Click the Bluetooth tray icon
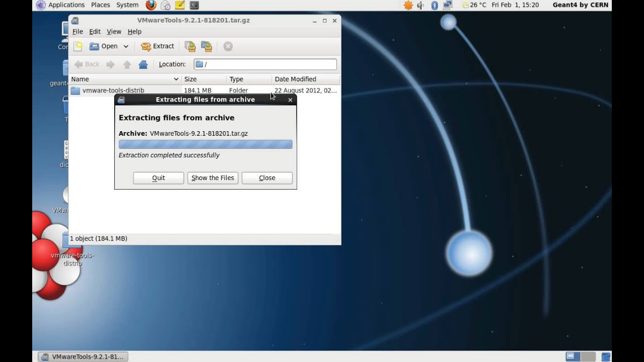The height and width of the screenshot is (362, 644). 434,5
